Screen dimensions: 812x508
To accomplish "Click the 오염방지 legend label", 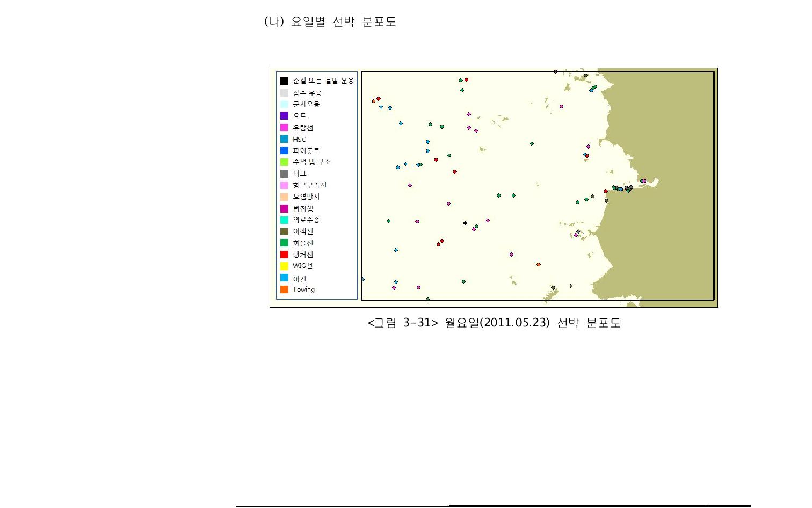I will [306, 197].
